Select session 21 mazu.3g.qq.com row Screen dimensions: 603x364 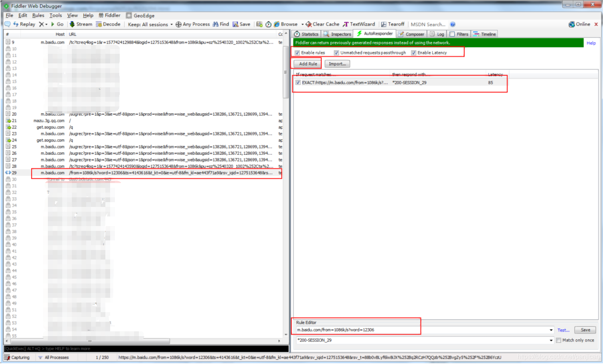pos(144,120)
